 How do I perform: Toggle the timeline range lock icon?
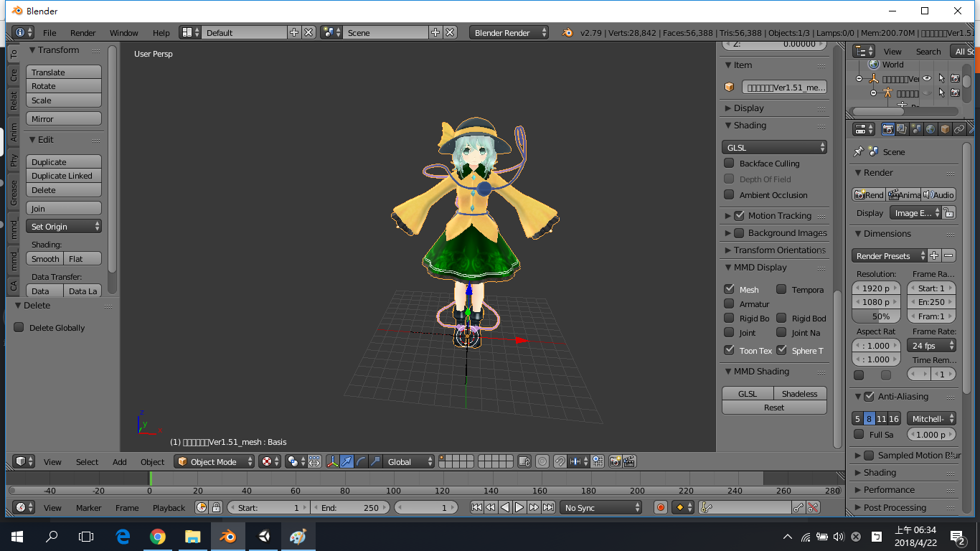tap(216, 507)
